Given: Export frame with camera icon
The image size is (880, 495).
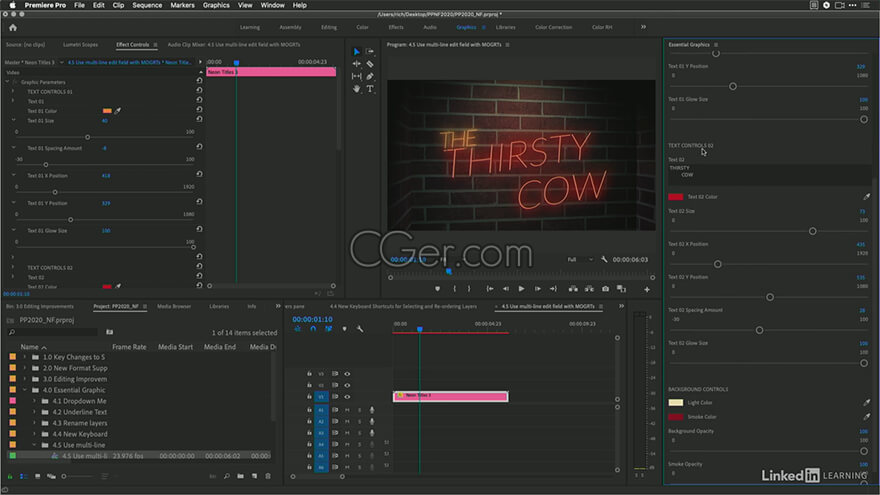Looking at the screenshot, I should pyautogui.click(x=606, y=289).
